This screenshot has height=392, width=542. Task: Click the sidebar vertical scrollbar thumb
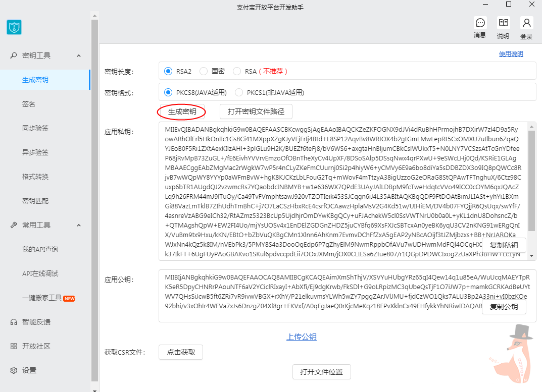[95, 200]
